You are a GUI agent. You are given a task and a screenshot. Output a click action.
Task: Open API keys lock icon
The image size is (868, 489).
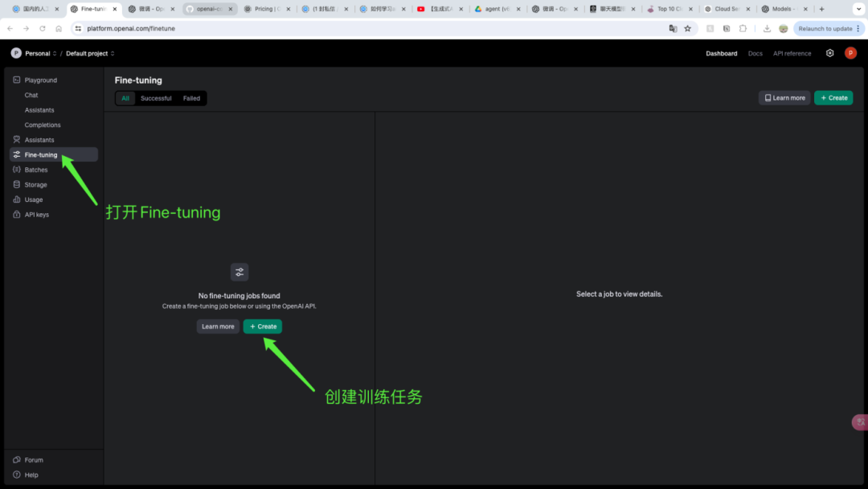17,214
